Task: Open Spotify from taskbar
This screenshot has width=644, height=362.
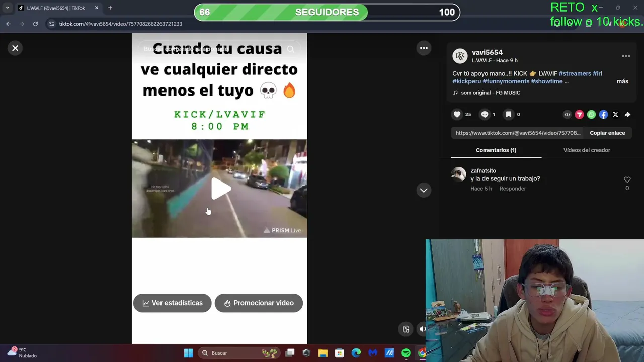Action: click(406, 353)
